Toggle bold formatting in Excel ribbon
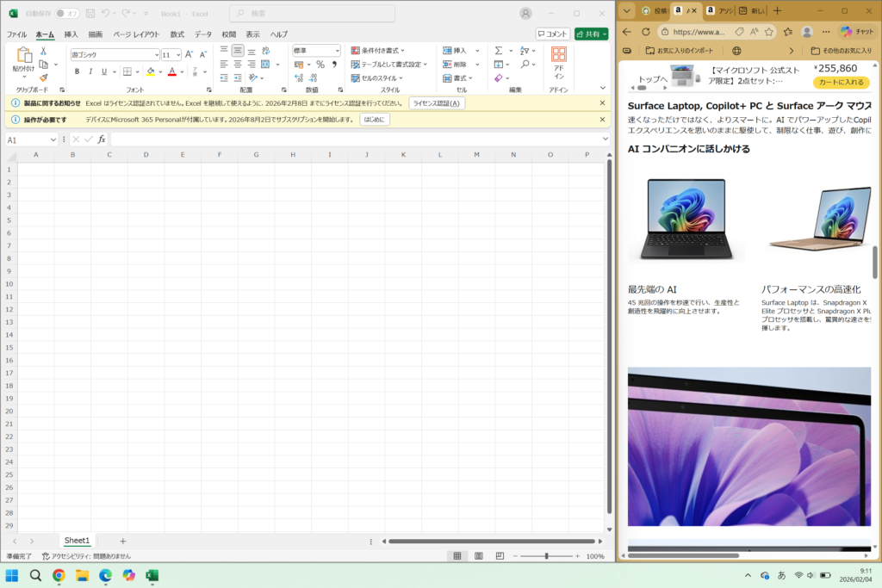The image size is (882, 588). 77,71
